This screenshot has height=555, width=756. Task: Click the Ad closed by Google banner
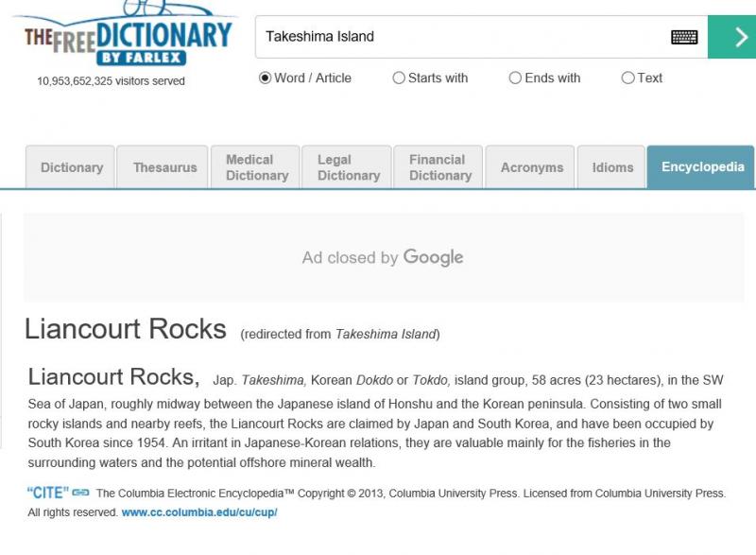[x=383, y=257]
